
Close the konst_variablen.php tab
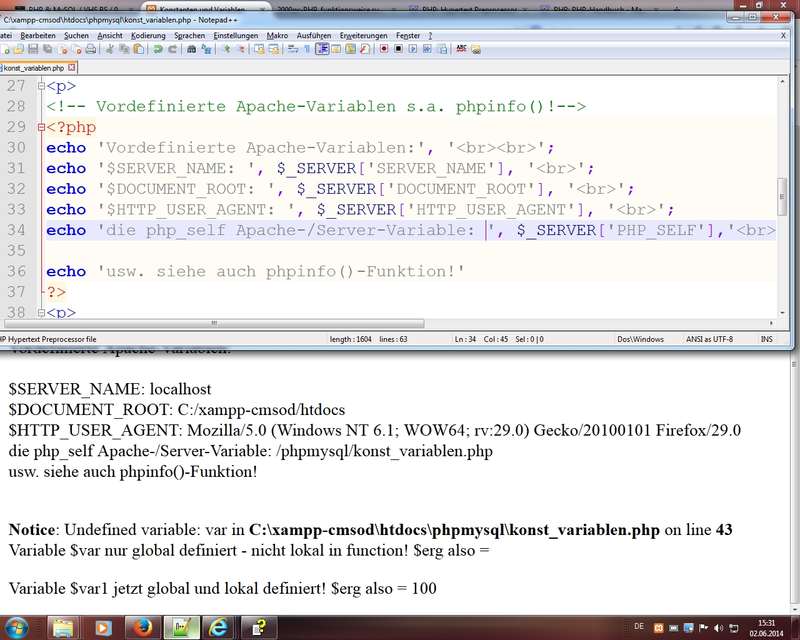[x=72, y=67]
